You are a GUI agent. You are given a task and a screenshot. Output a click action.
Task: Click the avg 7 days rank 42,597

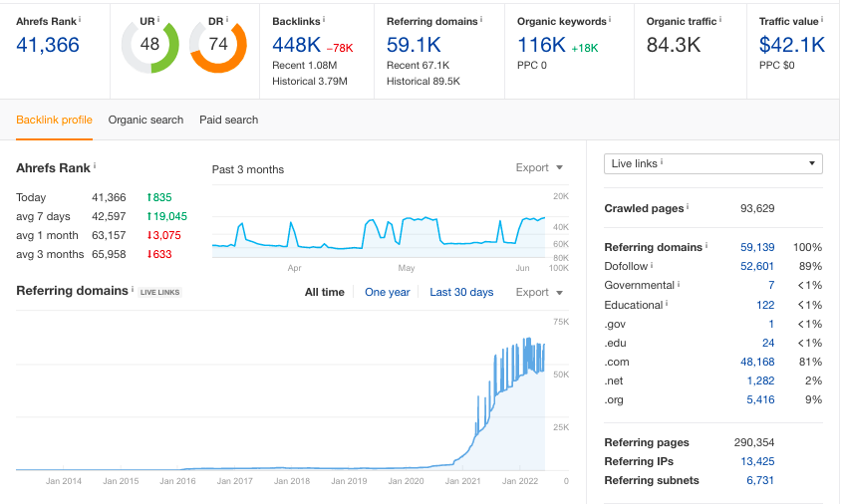point(109,216)
